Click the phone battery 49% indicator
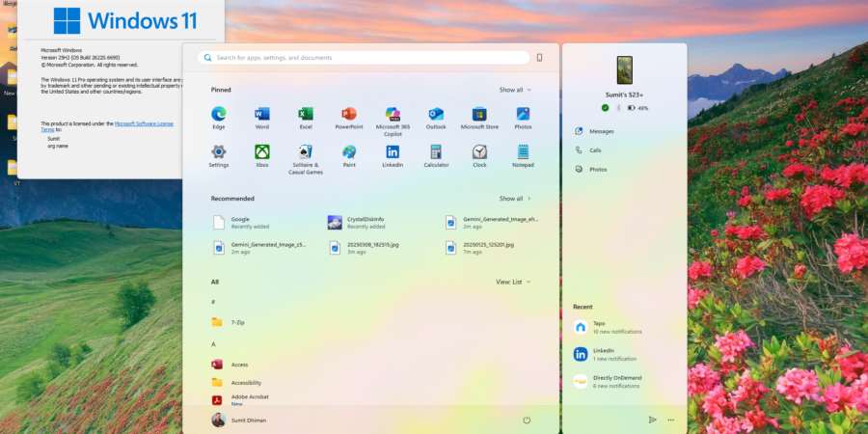Image resolution: width=868 pixels, height=434 pixels. click(637, 108)
